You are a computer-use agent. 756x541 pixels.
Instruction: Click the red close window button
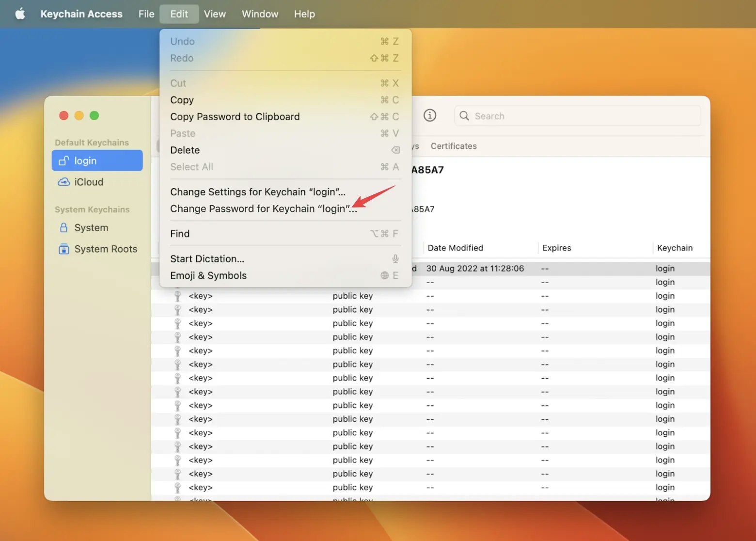(x=63, y=115)
